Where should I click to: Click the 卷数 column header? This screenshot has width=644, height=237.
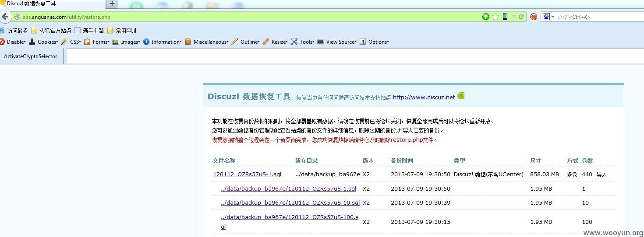587,160
